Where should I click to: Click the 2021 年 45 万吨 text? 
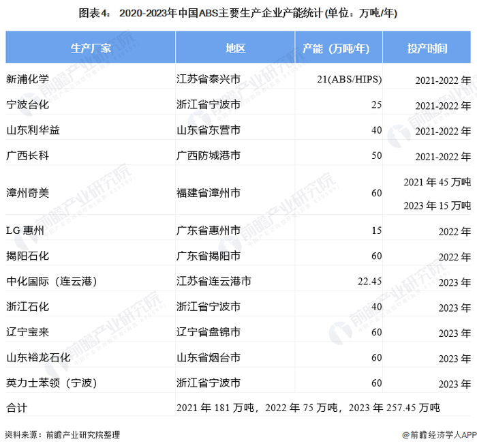(437, 182)
